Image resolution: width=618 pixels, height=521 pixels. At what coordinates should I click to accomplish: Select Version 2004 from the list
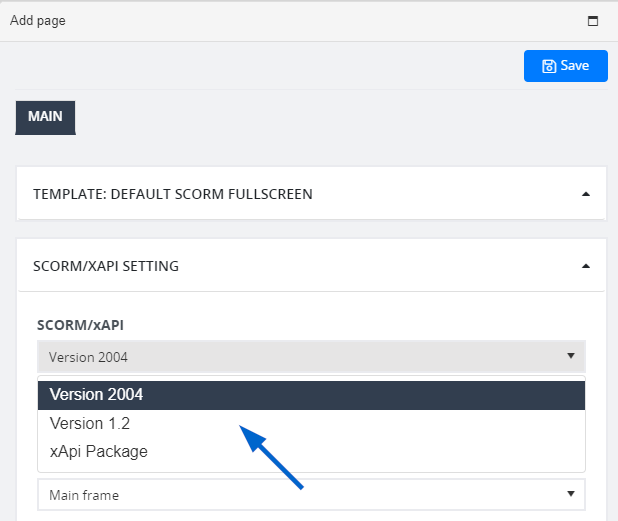click(311, 395)
